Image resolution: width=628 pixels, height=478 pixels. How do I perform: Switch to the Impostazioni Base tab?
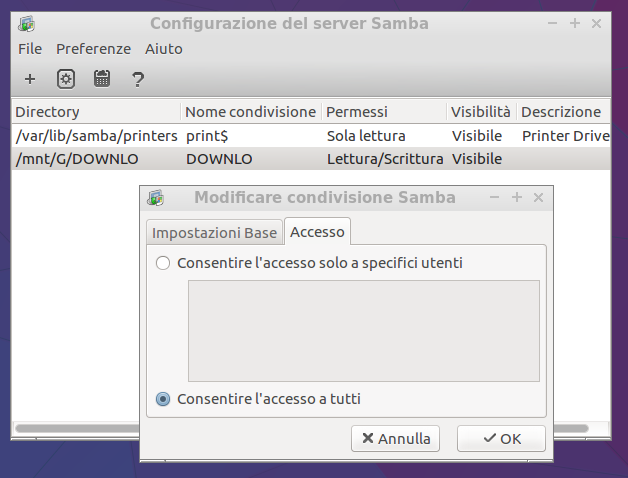point(214,233)
